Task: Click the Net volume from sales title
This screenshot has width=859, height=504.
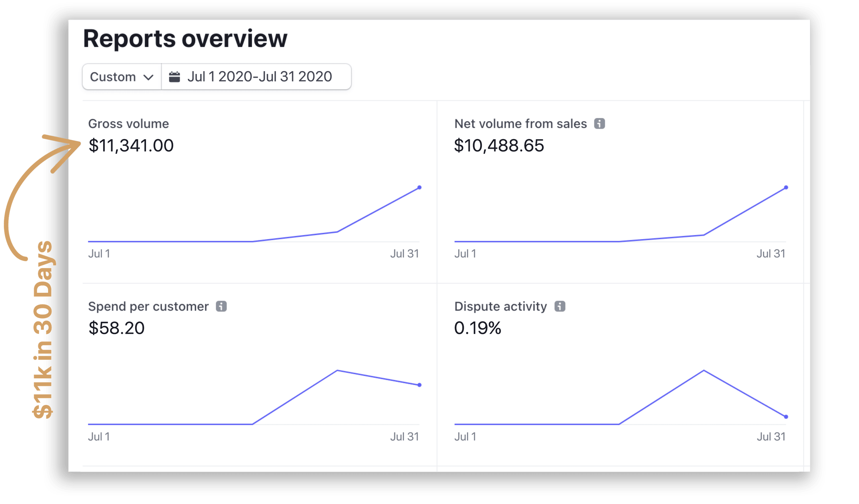Action: coord(521,124)
